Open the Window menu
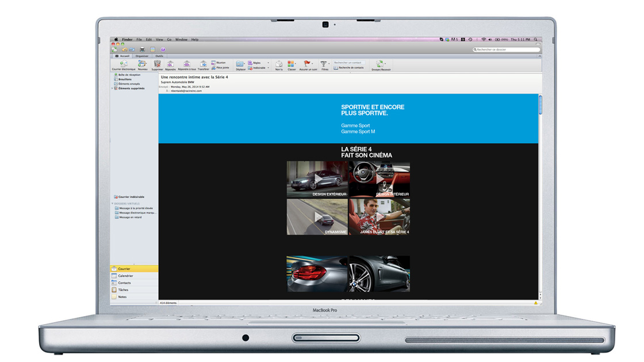Viewport: 644px width, 362px height. coord(181,40)
